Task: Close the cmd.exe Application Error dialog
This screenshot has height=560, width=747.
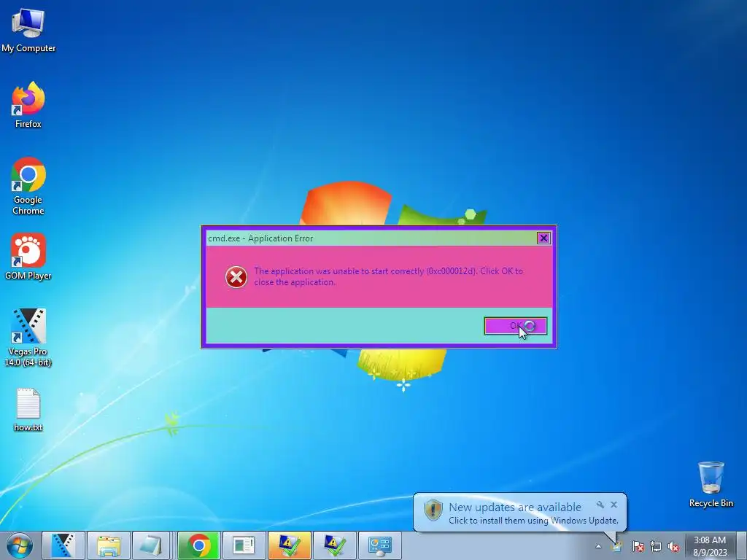Action: click(x=543, y=238)
